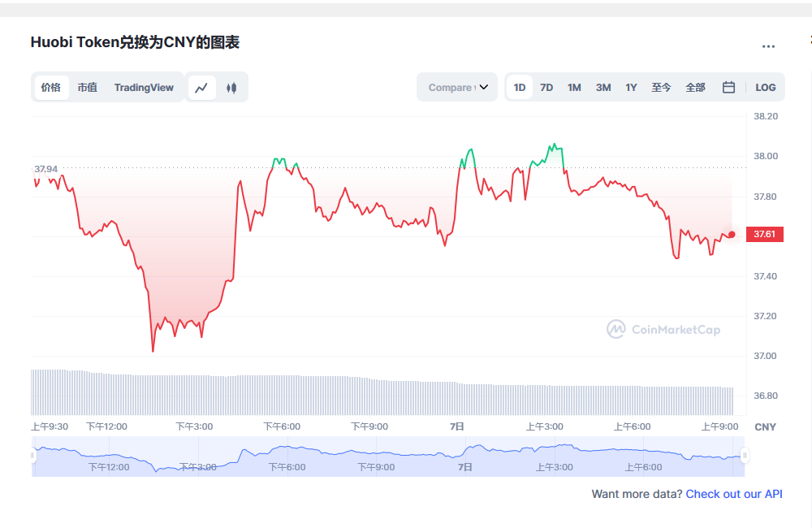Open the TradingView tab
This screenshot has height=528, width=812.
coord(144,88)
